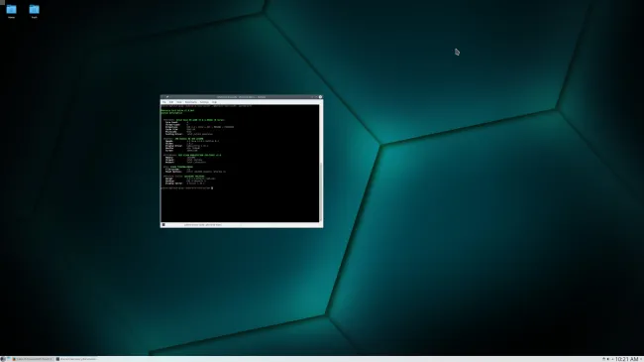Click the browser task entry in taskbar
This screenshot has width=644, height=362.
click(33, 359)
